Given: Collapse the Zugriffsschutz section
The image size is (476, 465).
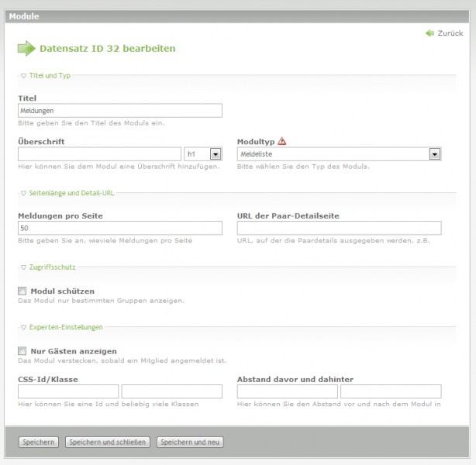Looking at the screenshot, I should click(x=50, y=267).
